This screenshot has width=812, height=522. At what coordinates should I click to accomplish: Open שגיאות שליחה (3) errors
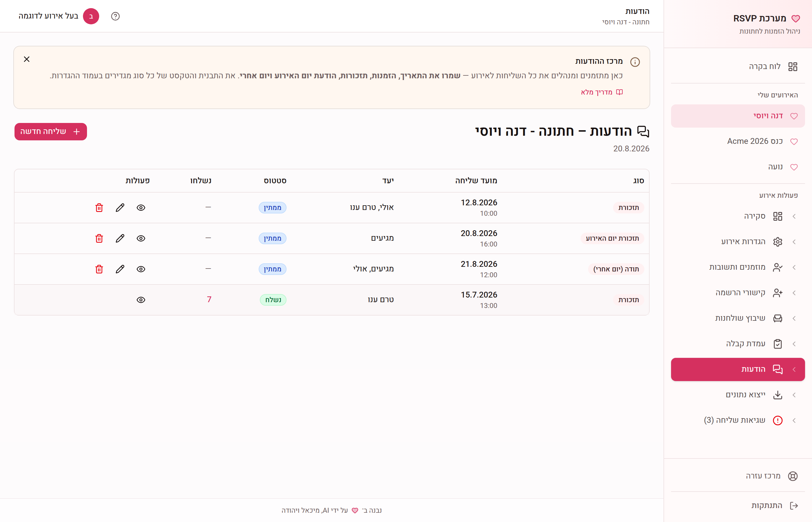(x=738, y=420)
